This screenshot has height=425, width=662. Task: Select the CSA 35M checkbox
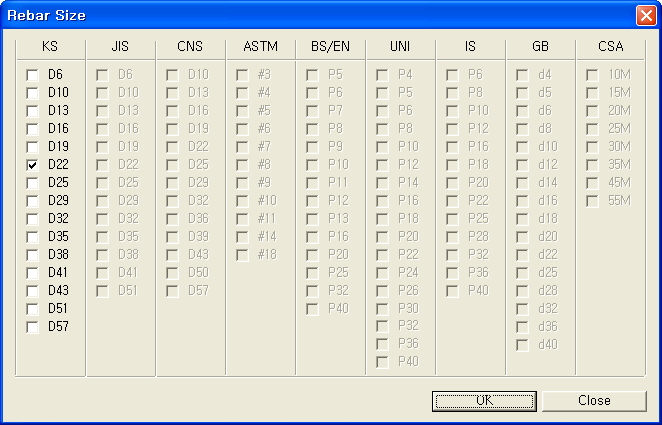pyautogui.click(x=592, y=165)
